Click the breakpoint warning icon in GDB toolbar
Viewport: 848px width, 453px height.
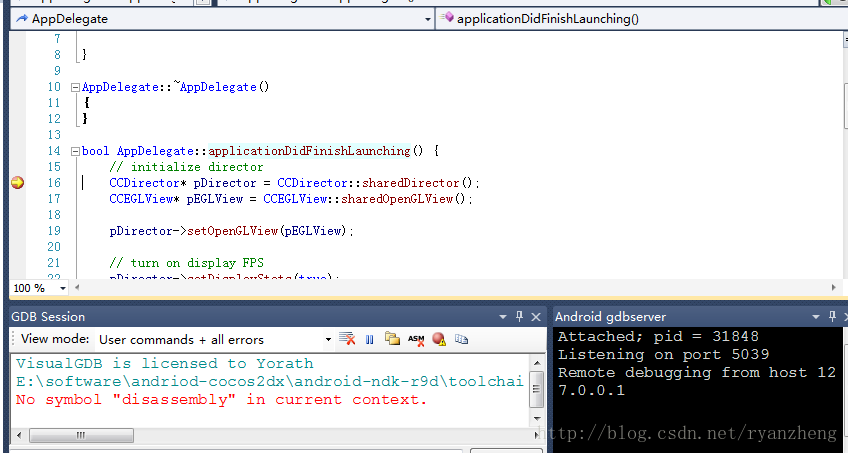[x=439, y=339]
